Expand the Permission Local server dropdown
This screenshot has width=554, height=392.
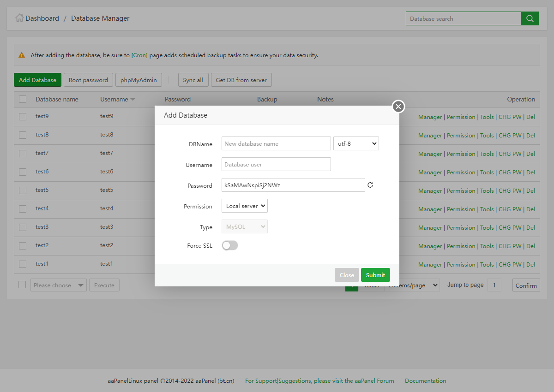point(244,206)
